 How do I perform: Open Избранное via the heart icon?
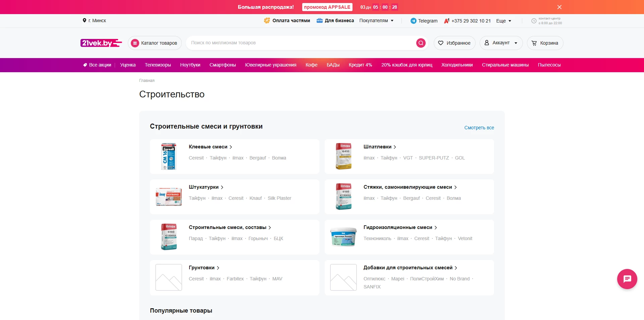tap(440, 43)
